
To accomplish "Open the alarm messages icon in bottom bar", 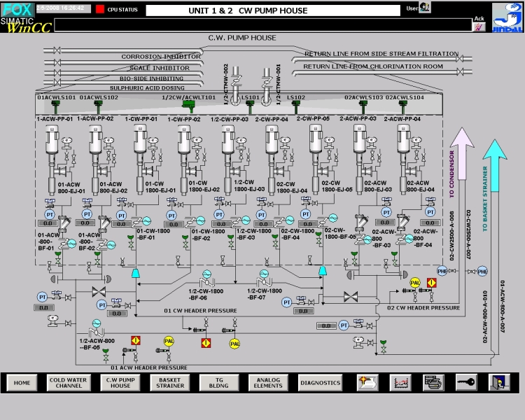I will [367, 382].
